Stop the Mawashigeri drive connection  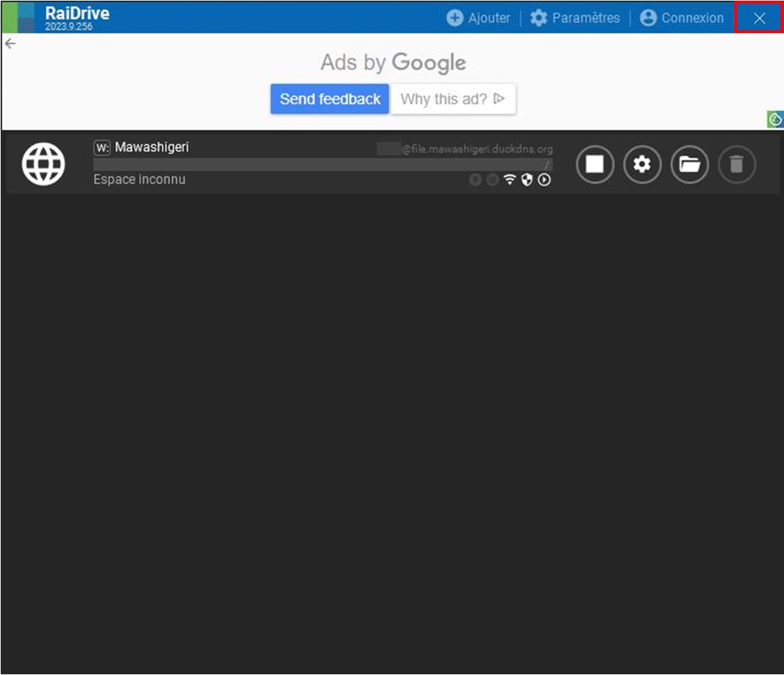point(594,164)
